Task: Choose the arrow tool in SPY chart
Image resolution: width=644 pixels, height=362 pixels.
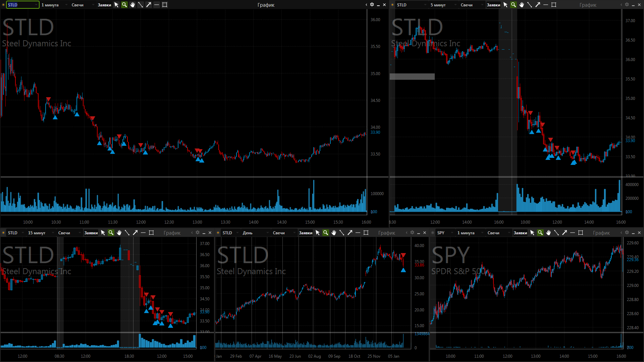Action: [565, 233]
